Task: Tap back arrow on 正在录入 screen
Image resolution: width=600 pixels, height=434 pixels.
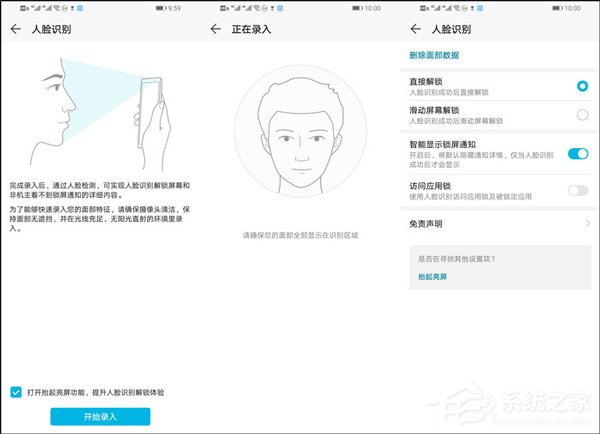Action: 216,29
